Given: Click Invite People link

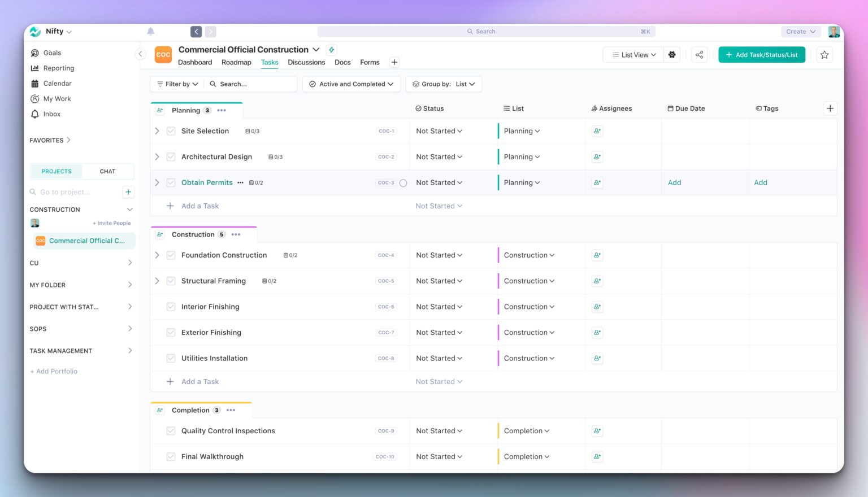Looking at the screenshot, I should [x=112, y=223].
